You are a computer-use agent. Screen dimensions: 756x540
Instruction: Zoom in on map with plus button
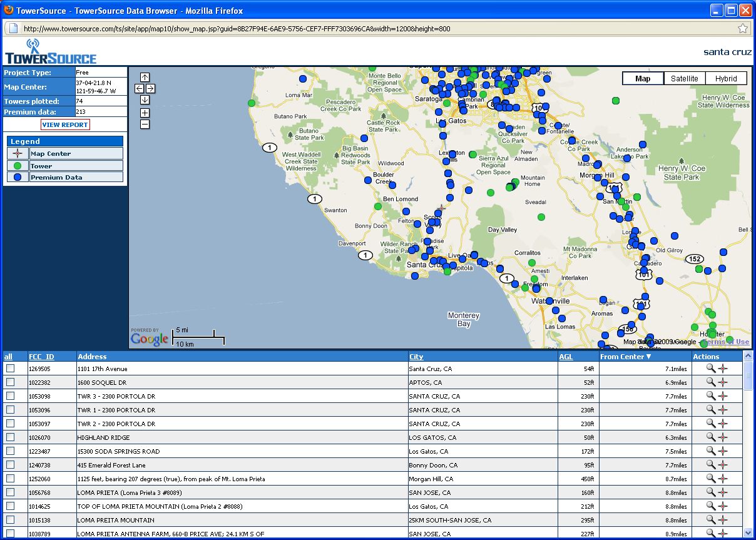pyautogui.click(x=145, y=113)
